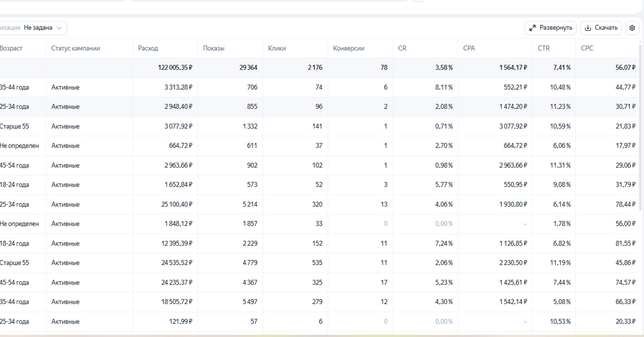Sort the table by CPA column
The width and height of the screenshot is (644, 337).
(469, 48)
